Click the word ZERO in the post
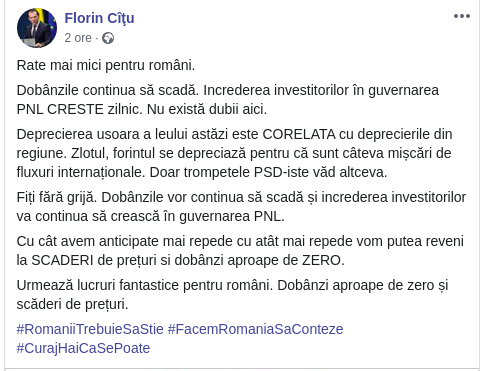Viewport: 480px width, 371px height. click(x=323, y=260)
